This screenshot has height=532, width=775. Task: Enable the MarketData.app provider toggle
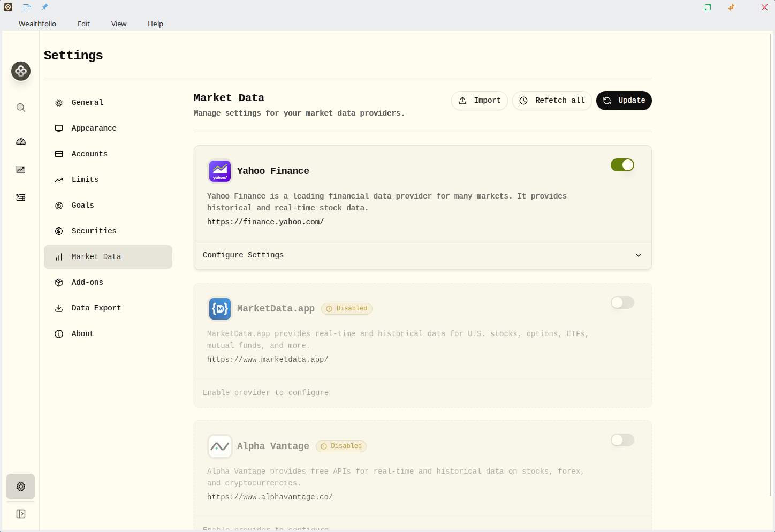click(x=622, y=302)
